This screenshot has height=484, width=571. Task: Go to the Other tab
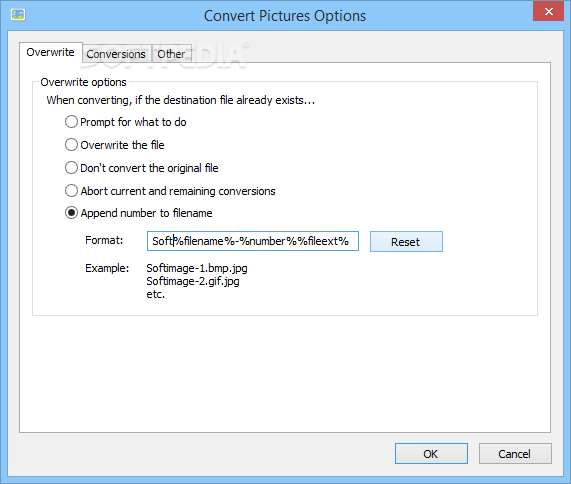point(171,54)
